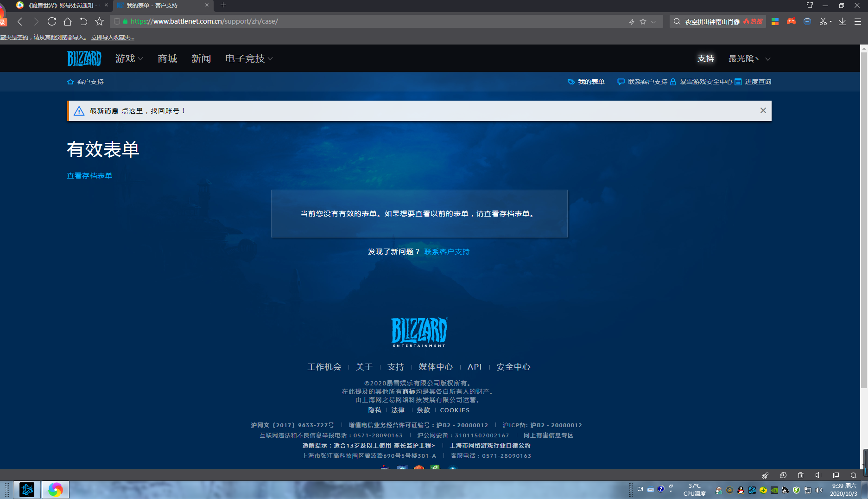The height and width of the screenshot is (499, 868).
Task: Open the screenshot scissors tool
Action: pyautogui.click(x=823, y=21)
